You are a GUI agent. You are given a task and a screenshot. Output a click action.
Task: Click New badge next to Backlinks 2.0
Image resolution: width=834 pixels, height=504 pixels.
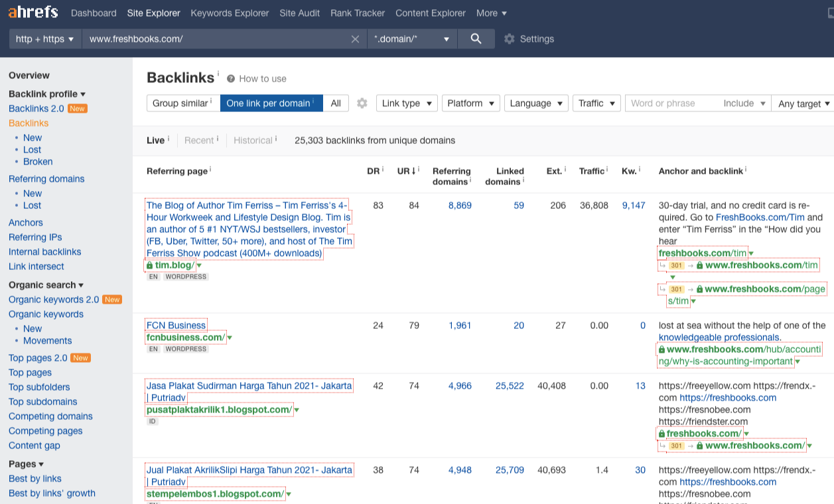[x=78, y=109]
